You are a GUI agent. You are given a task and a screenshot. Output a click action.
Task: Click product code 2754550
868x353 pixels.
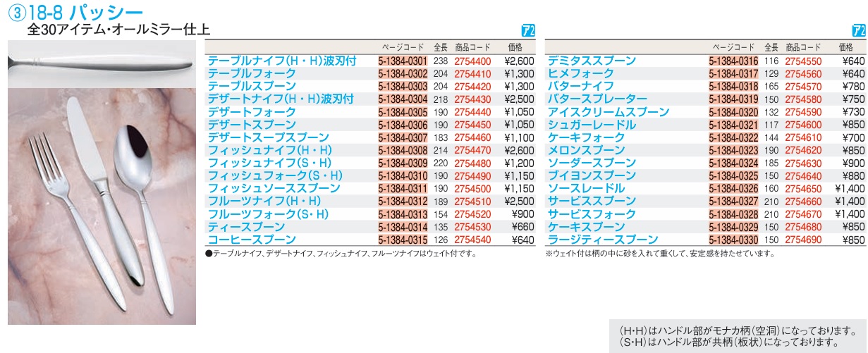803,61
